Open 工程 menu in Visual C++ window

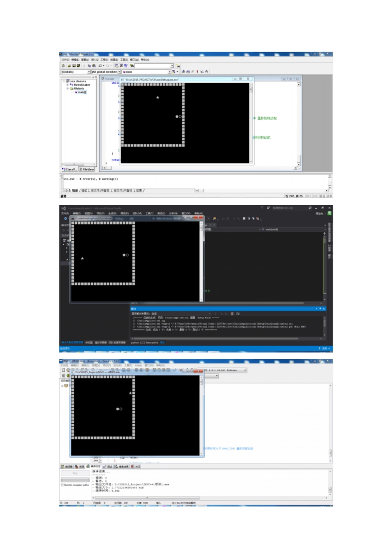pos(104,60)
